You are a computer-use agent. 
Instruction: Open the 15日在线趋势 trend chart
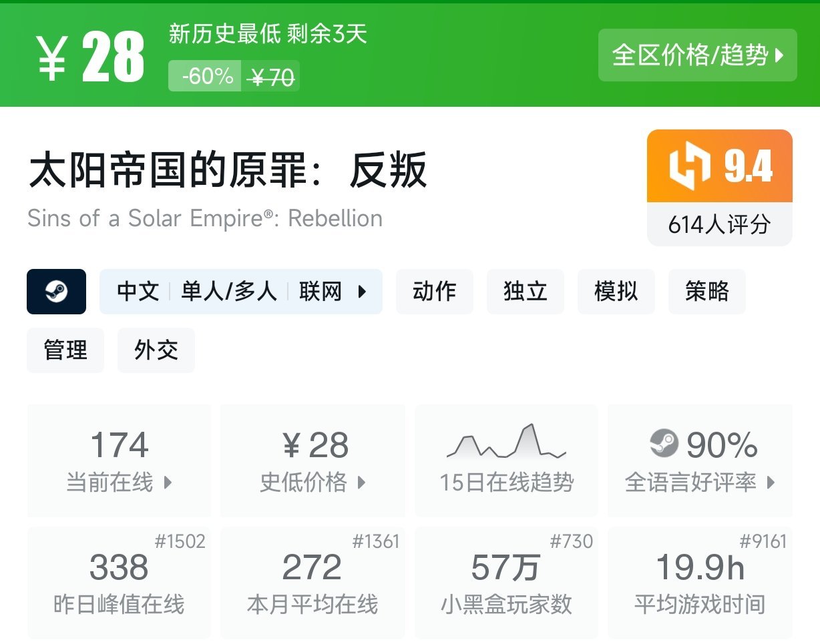click(x=505, y=460)
